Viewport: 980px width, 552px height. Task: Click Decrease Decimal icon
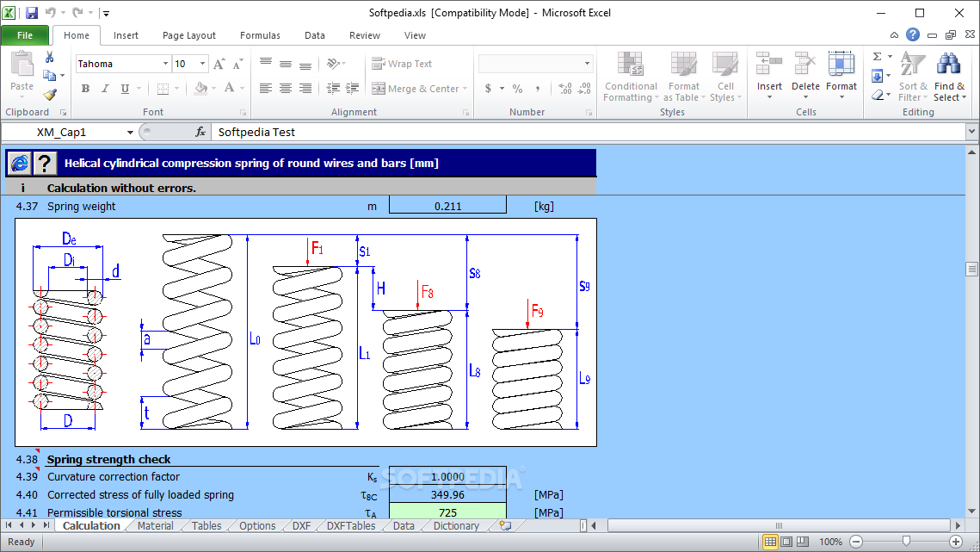[584, 89]
